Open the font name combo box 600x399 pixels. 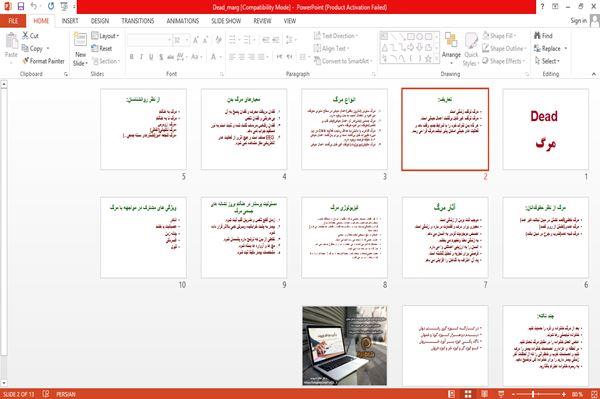150,40
